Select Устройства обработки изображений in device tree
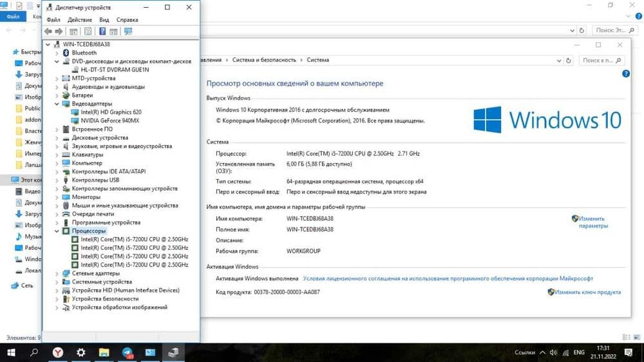644x362 pixels. [120, 307]
